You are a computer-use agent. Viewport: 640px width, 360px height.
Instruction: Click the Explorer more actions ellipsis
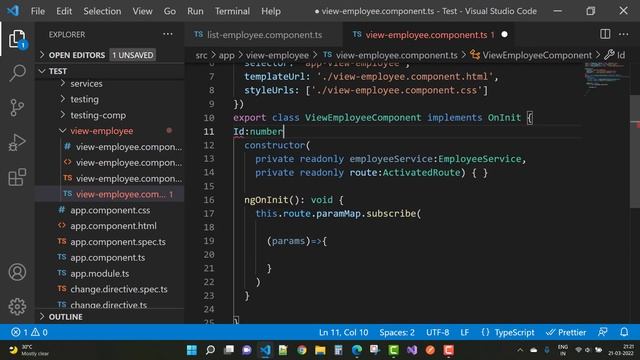click(168, 34)
